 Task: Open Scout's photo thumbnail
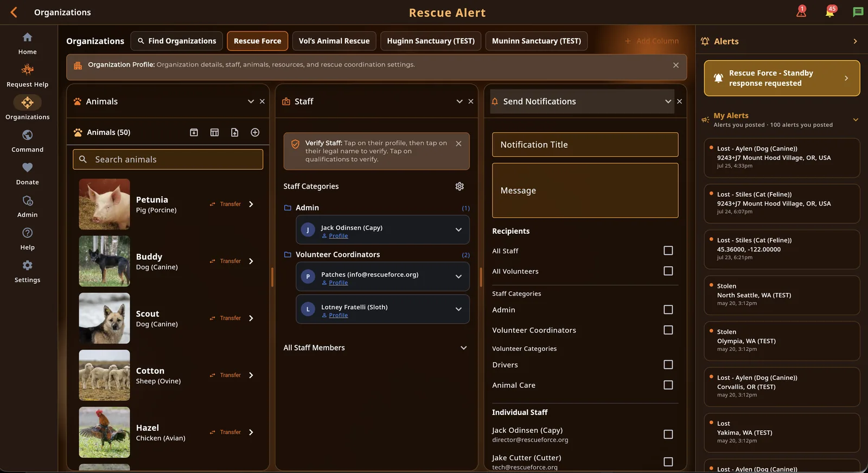[x=104, y=318]
